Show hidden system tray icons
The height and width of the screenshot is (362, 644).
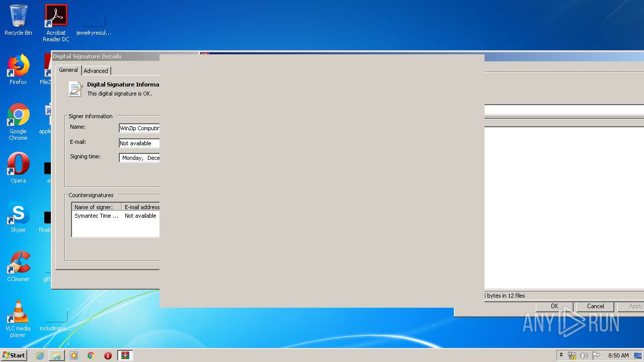coord(561,355)
